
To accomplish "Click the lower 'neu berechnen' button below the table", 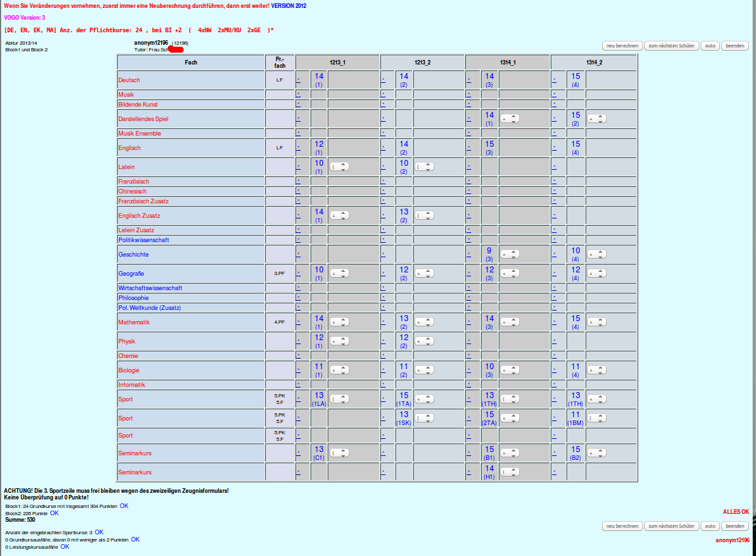I will coord(622,526).
